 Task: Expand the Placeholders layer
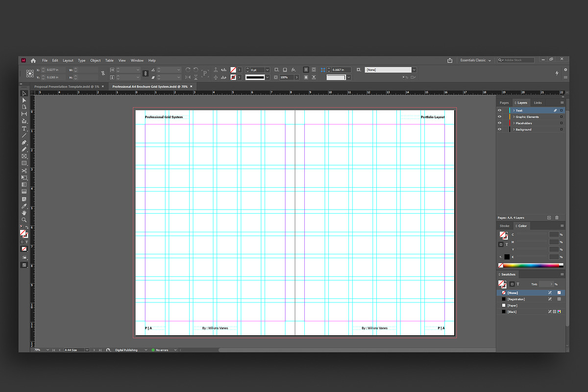click(x=514, y=123)
